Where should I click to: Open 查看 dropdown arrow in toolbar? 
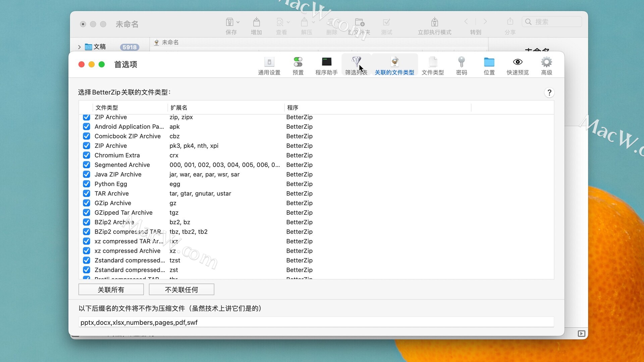288,22
